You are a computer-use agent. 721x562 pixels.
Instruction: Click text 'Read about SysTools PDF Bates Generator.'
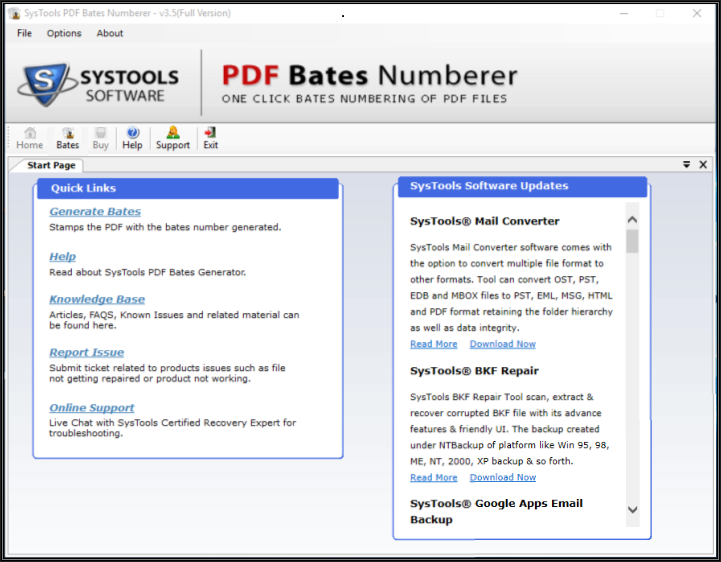coord(148,272)
